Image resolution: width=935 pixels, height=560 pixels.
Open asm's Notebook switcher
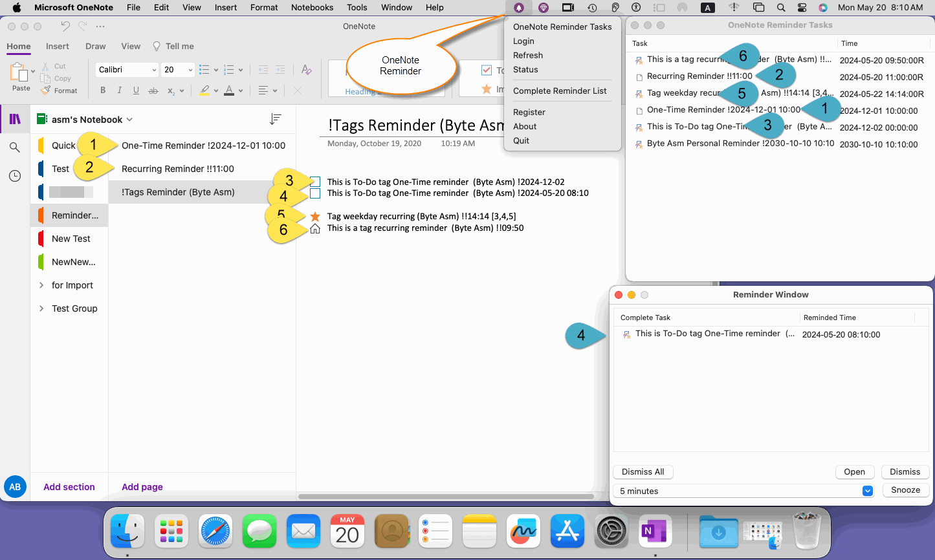[85, 120]
